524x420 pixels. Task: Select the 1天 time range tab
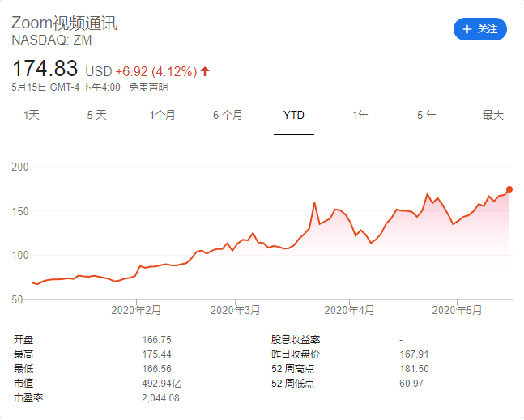[x=32, y=115]
